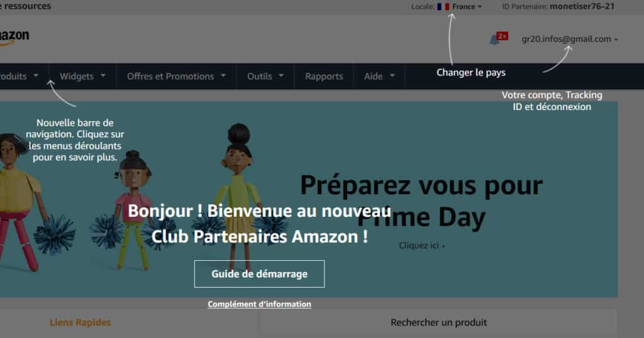The width and height of the screenshot is (644, 338).
Task: Go to the Rapports page
Action: (324, 76)
